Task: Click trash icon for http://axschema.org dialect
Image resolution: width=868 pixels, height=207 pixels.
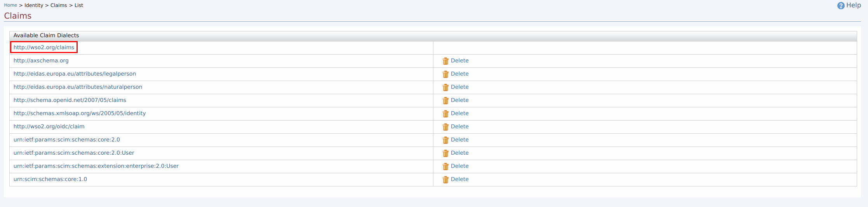Action: click(445, 61)
